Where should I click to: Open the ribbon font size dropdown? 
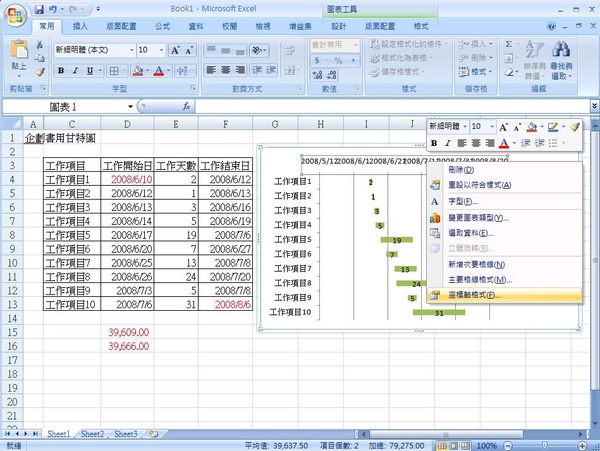tap(161, 50)
